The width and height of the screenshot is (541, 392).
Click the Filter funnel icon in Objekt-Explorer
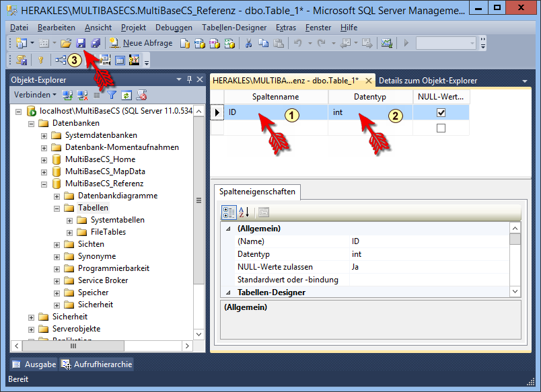tap(112, 95)
